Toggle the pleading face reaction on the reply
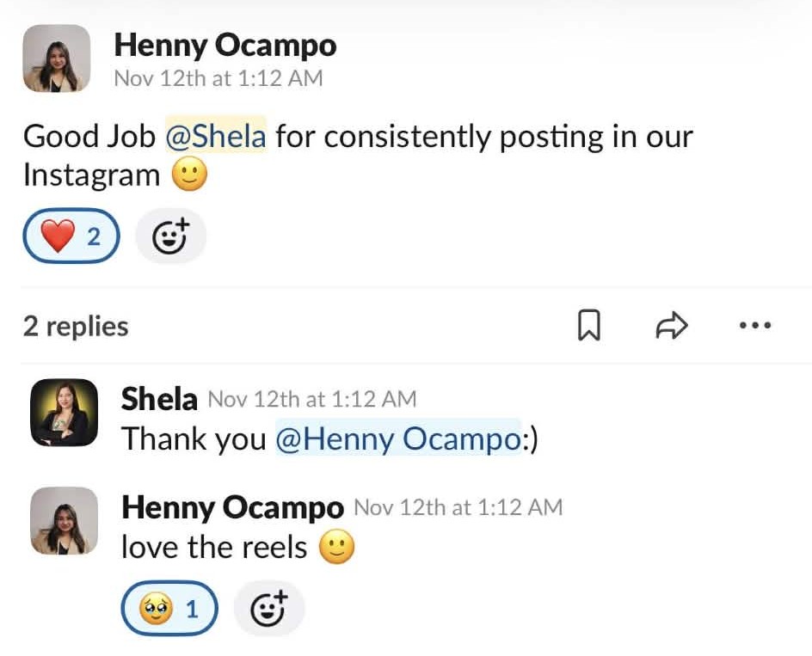 point(169,609)
